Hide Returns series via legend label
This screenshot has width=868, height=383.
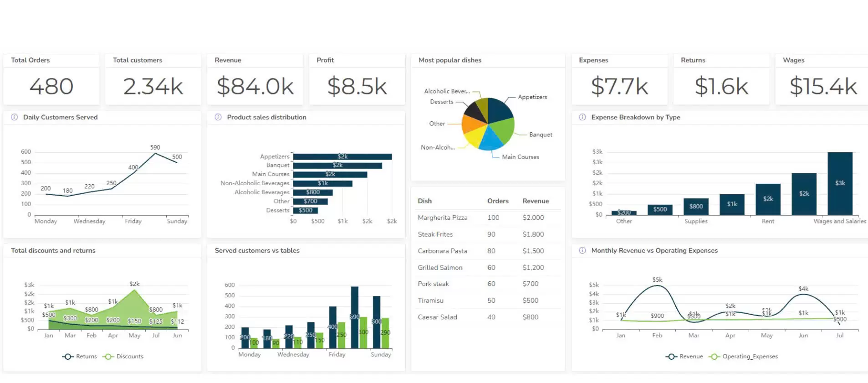pos(87,357)
